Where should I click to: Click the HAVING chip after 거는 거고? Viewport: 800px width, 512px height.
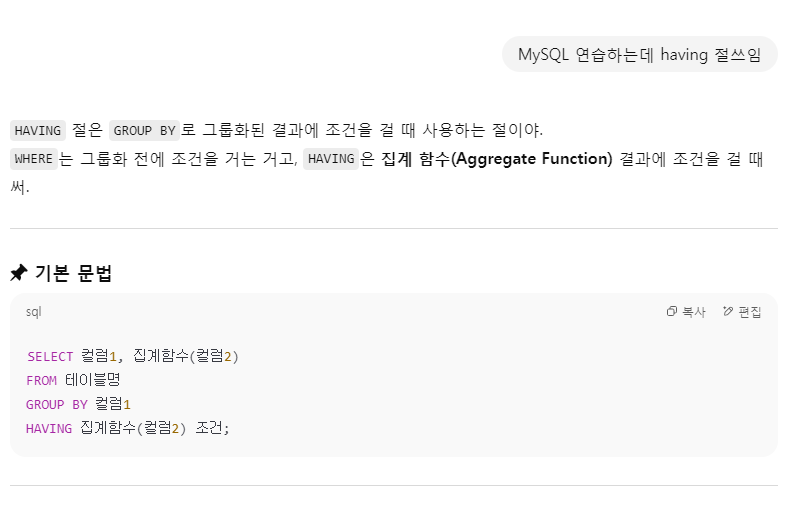pos(331,159)
